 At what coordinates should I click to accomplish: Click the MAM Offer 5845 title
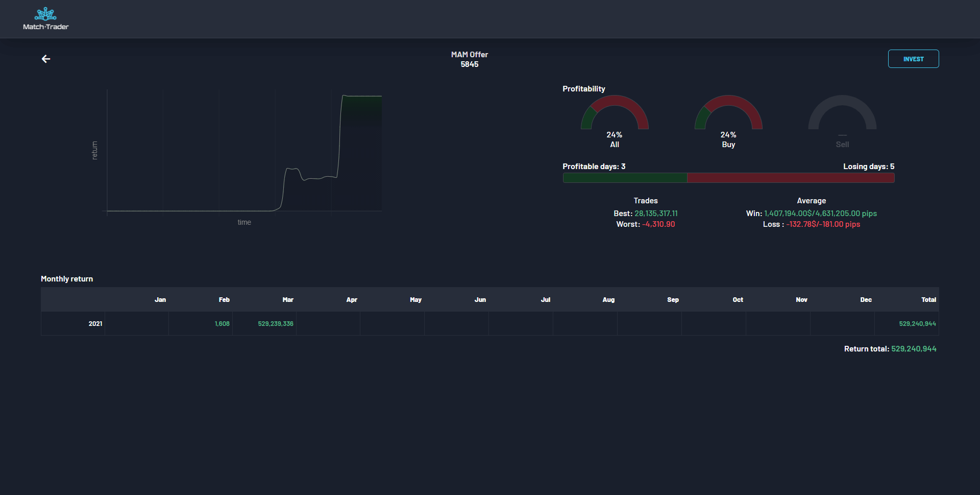coord(469,59)
